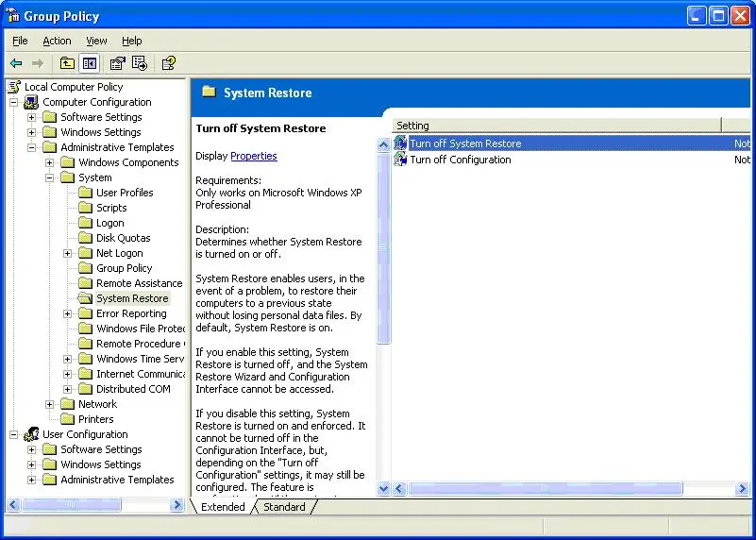Viewport: 756px width, 540px height.
Task: Open Properties from the toolbar icon
Action: point(117,63)
